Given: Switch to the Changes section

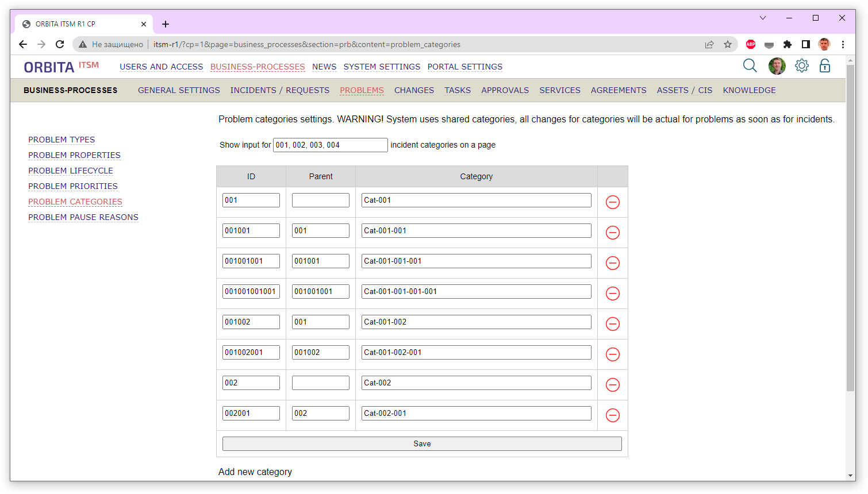Looking at the screenshot, I should 414,90.
